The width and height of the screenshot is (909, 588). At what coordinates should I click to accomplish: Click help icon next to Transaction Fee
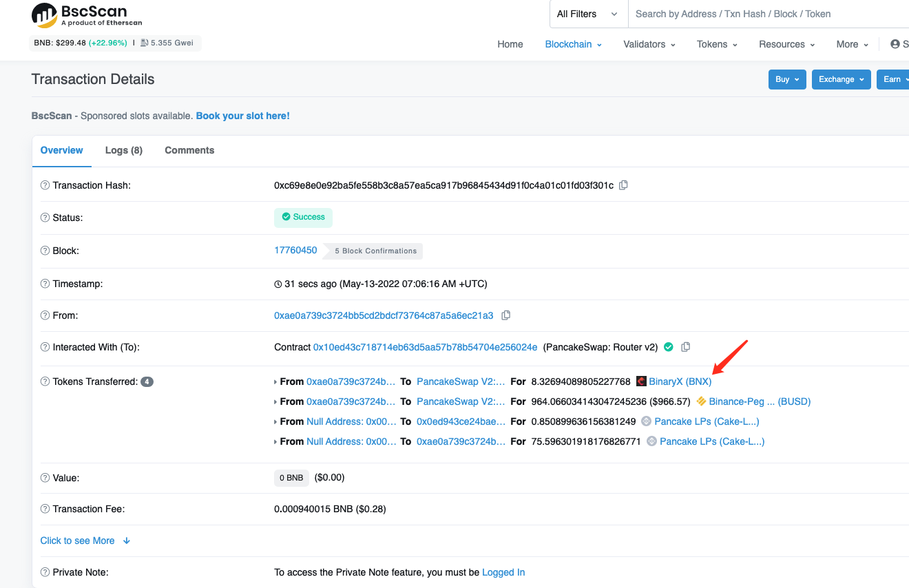45,509
